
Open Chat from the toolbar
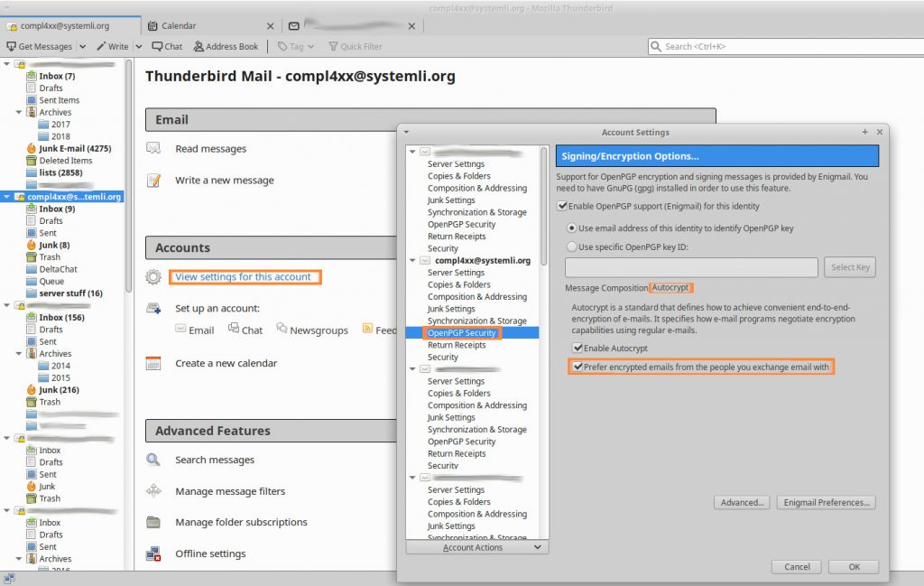click(167, 46)
